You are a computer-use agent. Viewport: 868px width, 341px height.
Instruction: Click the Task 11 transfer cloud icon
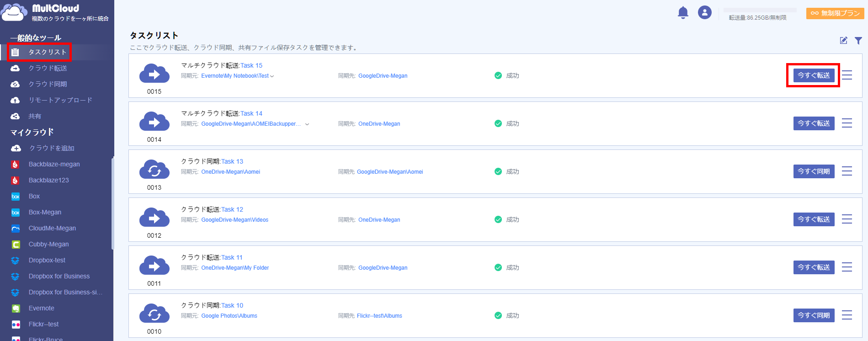pyautogui.click(x=154, y=265)
